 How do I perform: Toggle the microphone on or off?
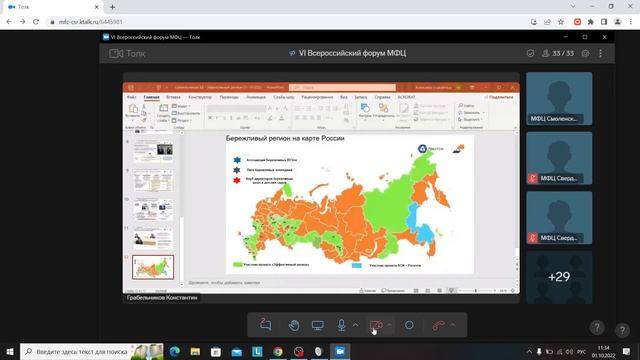pyautogui.click(x=341, y=325)
